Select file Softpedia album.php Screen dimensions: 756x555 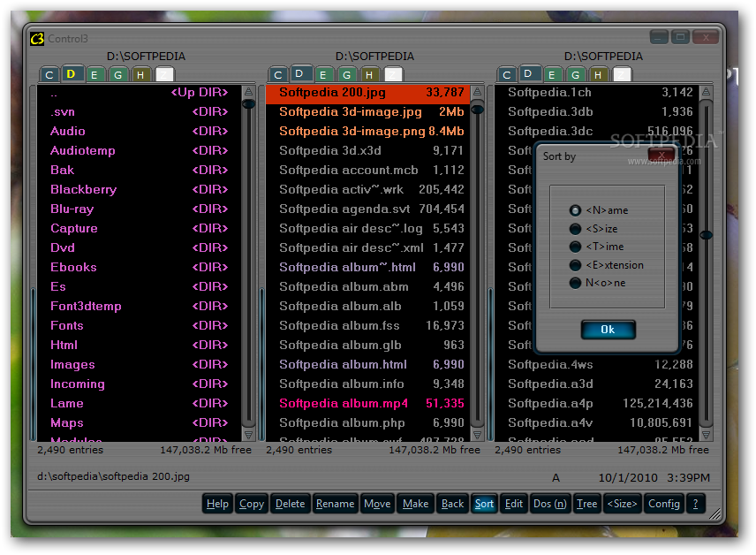click(x=368, y=423)
